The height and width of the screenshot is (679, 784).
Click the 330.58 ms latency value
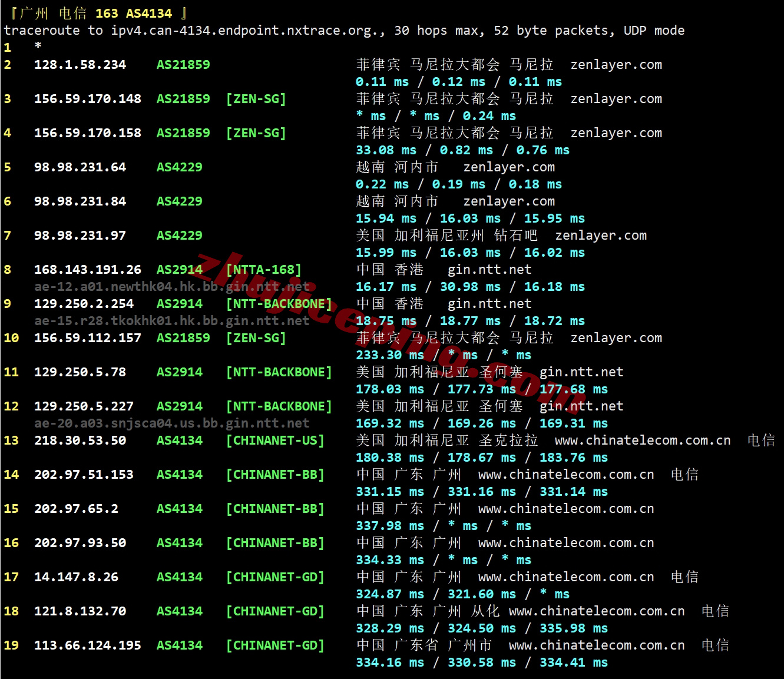482,663
